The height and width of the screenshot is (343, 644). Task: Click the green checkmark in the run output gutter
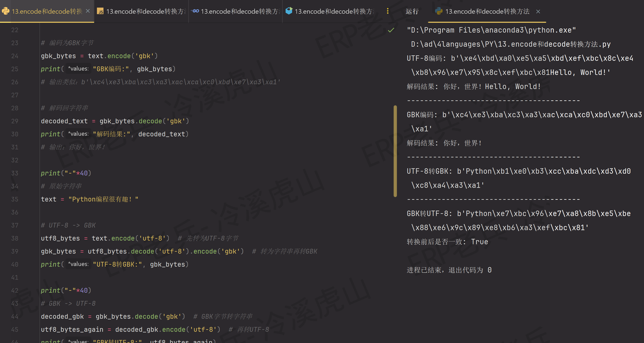click(391, 30)
